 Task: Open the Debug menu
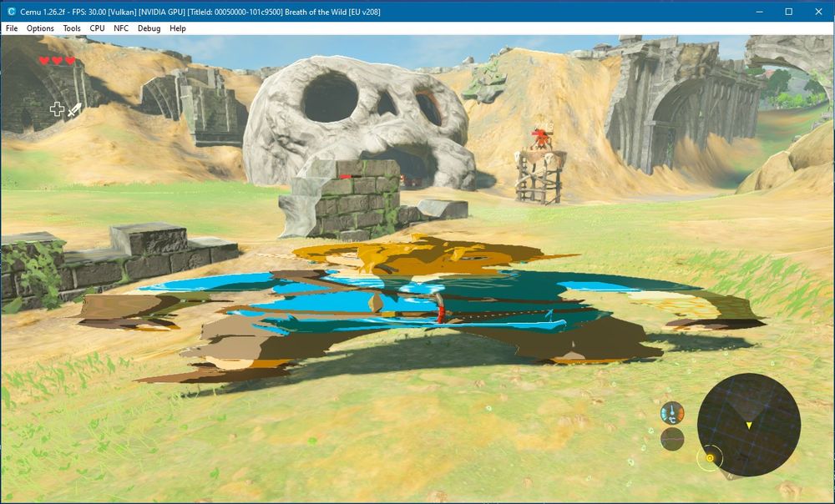click(x=149, y=28)
